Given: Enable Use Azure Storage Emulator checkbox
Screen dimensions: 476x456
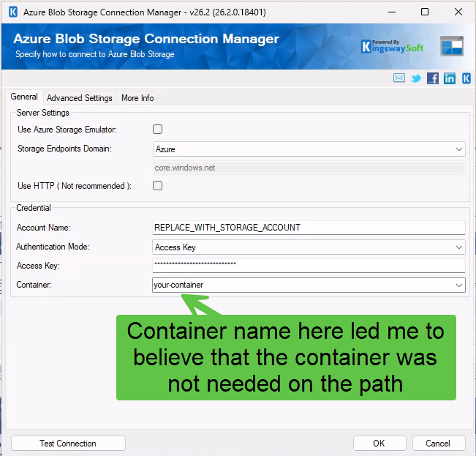Looking at the screenshot, I should tap(157, 130).
